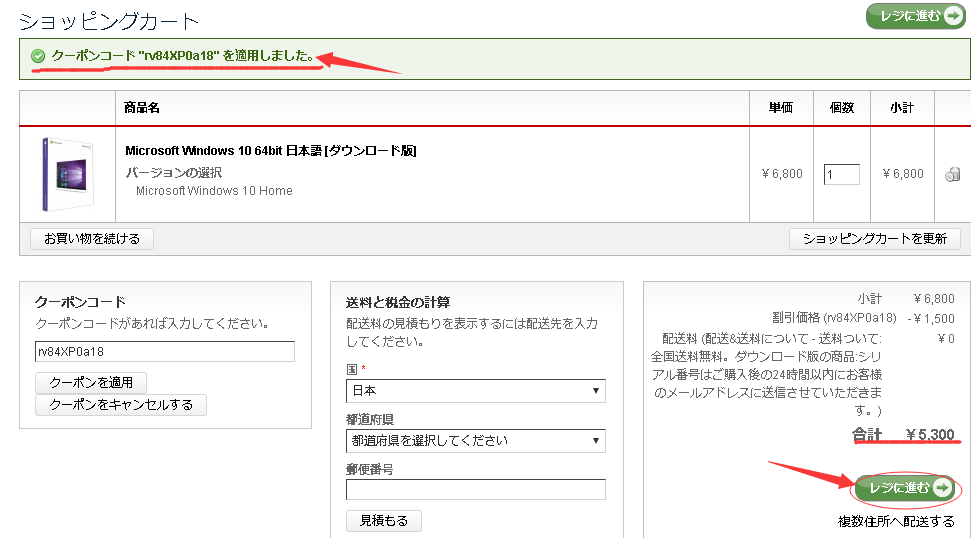The image size is (971, 538).
Task: Open 複数住所へ配送する link
Action: pyautogui.click(x=896, y=521)
